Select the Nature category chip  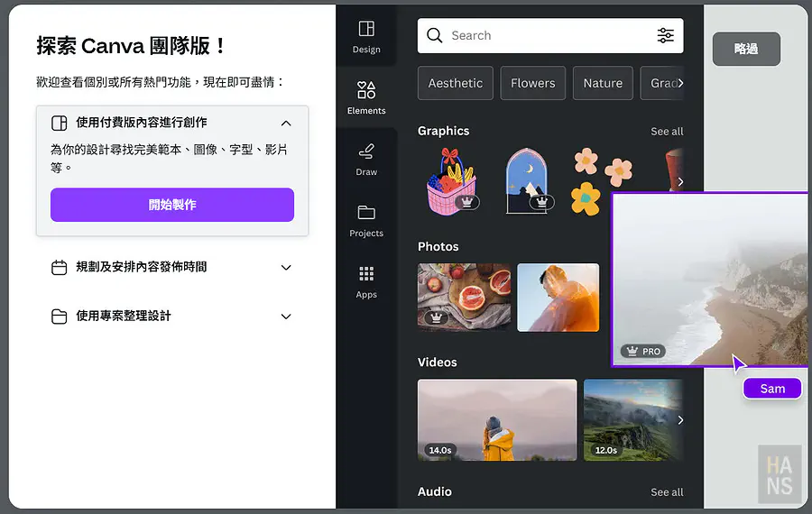(x=603, y=83)
